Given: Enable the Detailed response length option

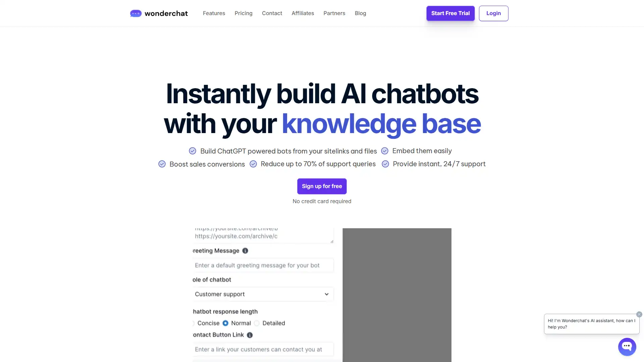Looking at the screenshot, I should (x=257, y=323).
